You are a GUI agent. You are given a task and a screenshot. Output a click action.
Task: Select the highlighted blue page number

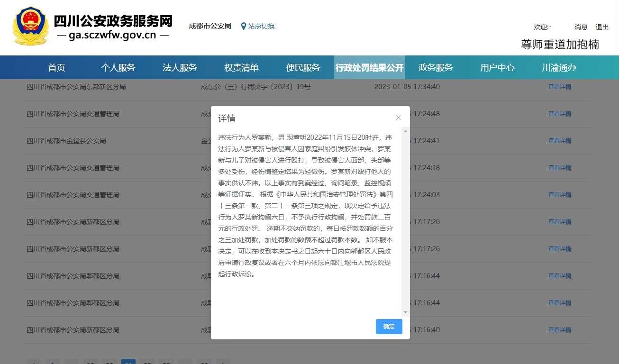coord(128,363)
